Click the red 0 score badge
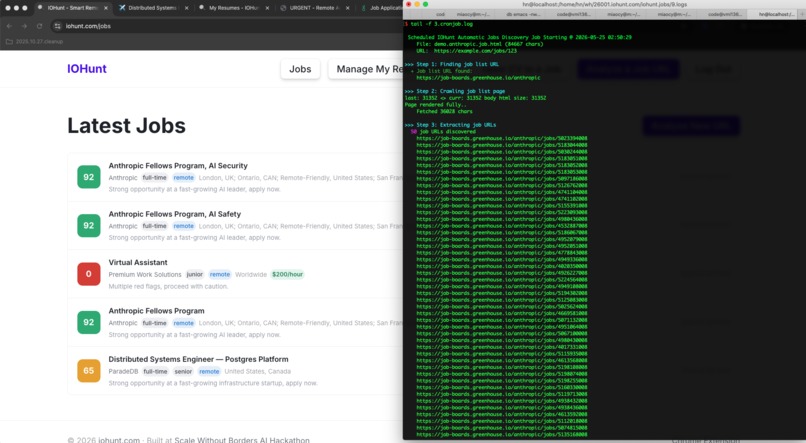 click(x=89, y=274)
